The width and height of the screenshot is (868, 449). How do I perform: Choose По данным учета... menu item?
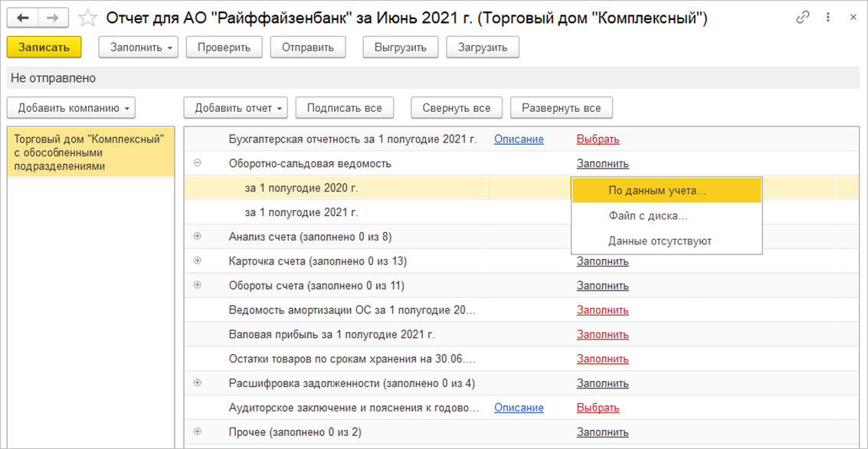pos(657,191)
